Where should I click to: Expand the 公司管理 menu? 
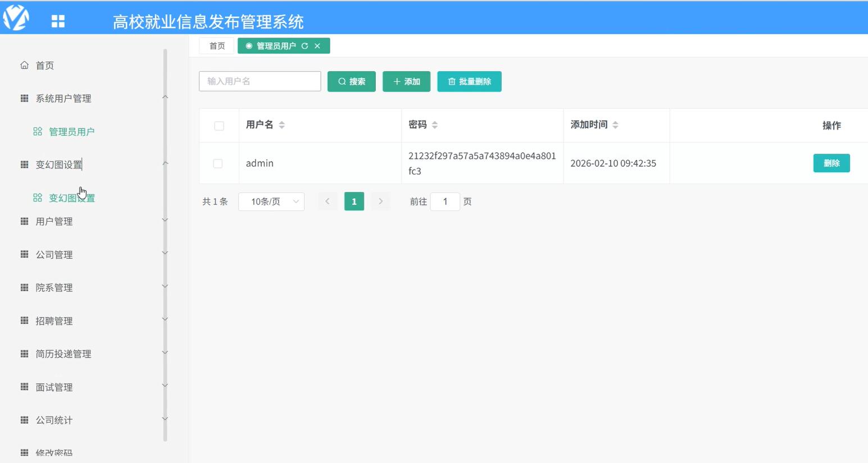click(165, 253)
